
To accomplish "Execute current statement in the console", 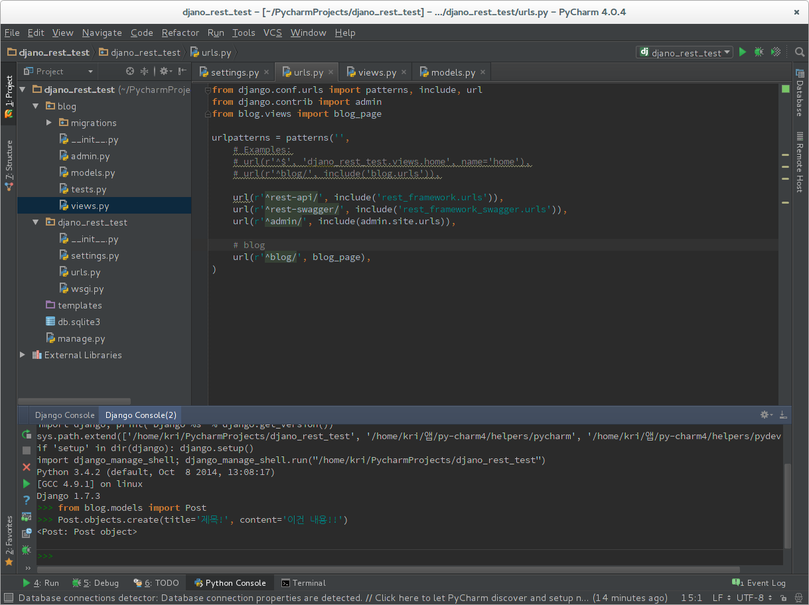I will [26, 484].
